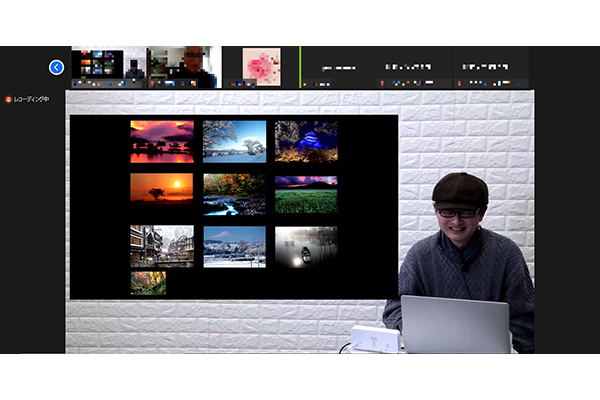Image resolution: width=600 pixels, height=400 pixels.
Task: Open the pink sunset lake reflection photo
Action: point(162,141)
